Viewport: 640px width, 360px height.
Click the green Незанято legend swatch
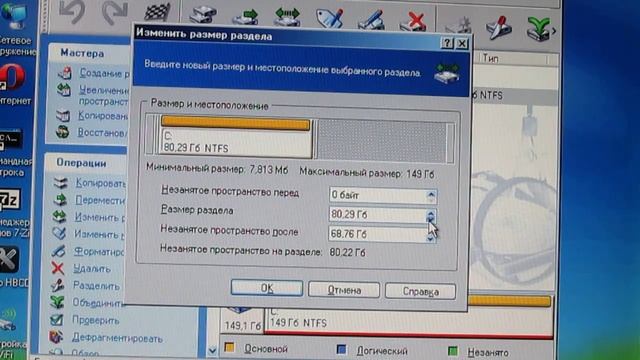452,351
